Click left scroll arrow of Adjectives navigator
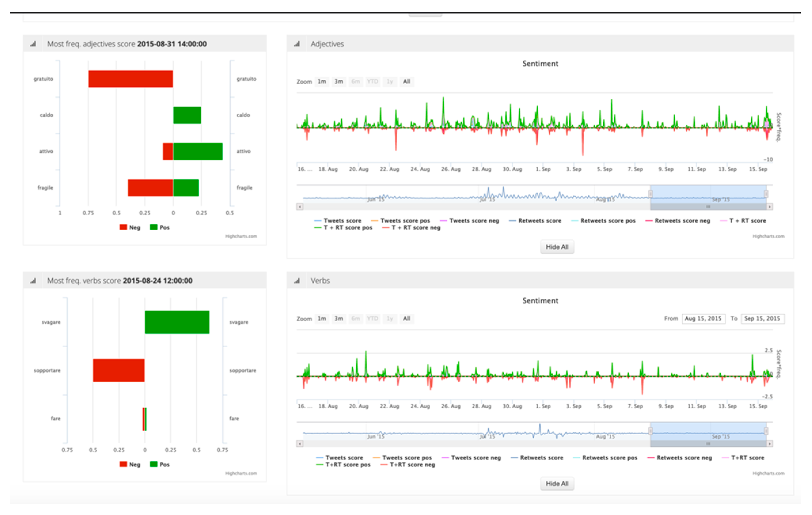 [300, 207]
